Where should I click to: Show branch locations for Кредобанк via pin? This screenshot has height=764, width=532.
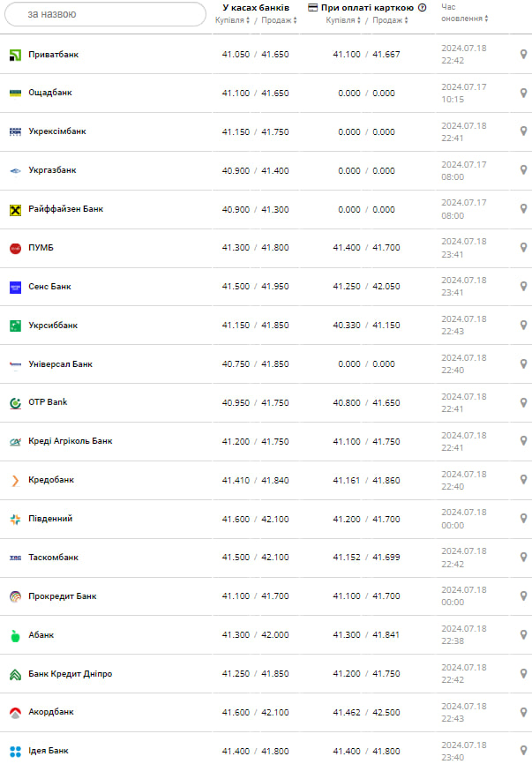click(x=523, y=480)
